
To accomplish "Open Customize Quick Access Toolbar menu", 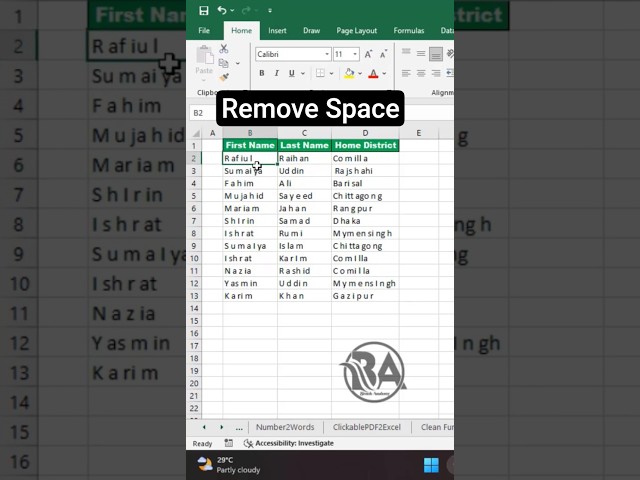I will coord(270,11).
